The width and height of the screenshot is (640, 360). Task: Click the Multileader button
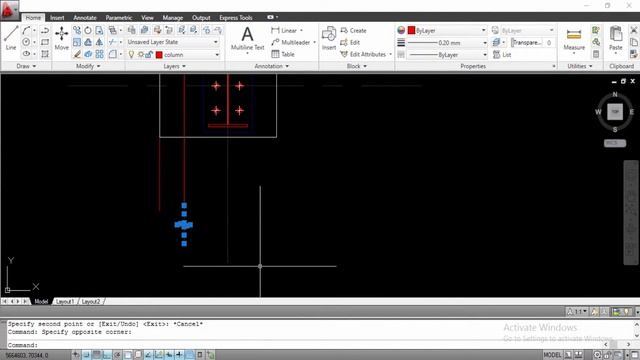coord(291,42)
